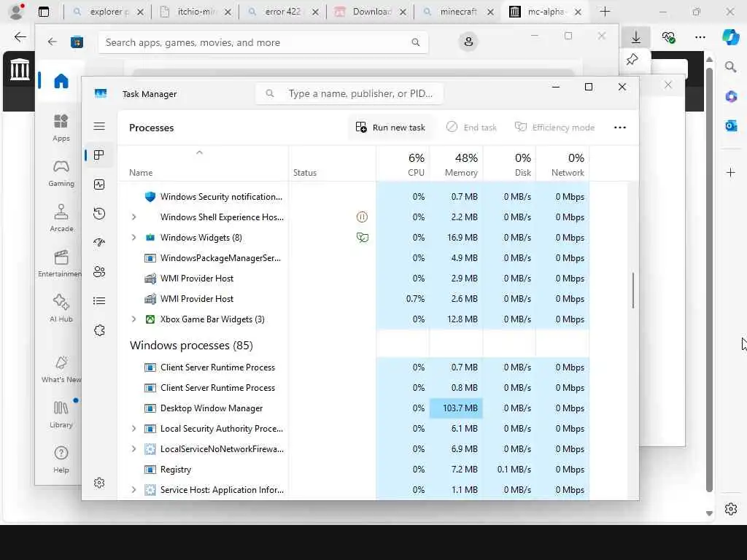Open Microsoft Store Apps section
Image resolution: width=747 pixels, height=560 pixels.
pos(61,128)
